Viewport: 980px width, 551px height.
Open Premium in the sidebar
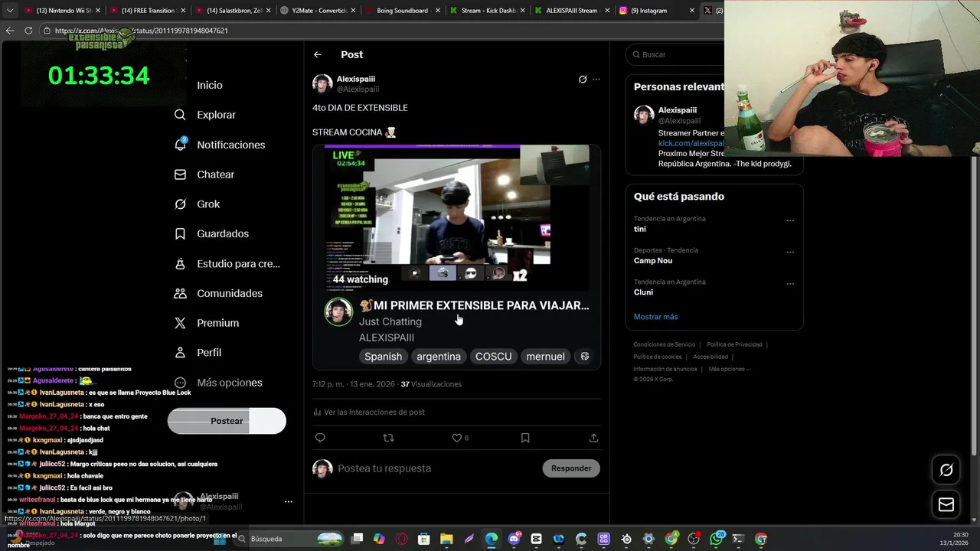pos(207,323)
